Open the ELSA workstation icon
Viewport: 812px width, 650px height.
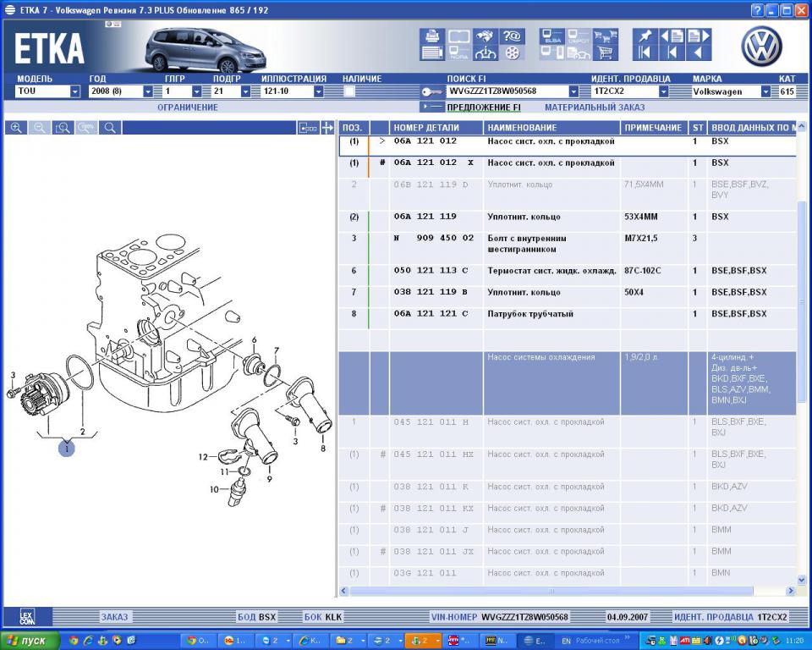pos(552,36)
